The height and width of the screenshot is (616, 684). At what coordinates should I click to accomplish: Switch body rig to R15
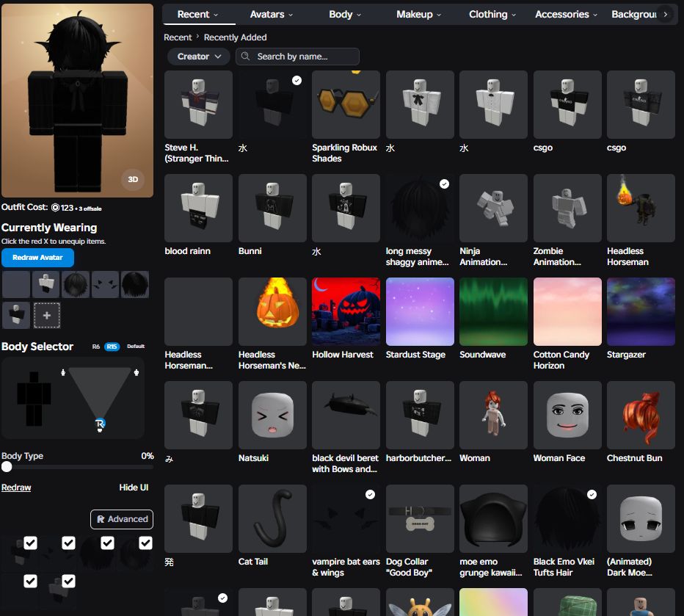112,347
